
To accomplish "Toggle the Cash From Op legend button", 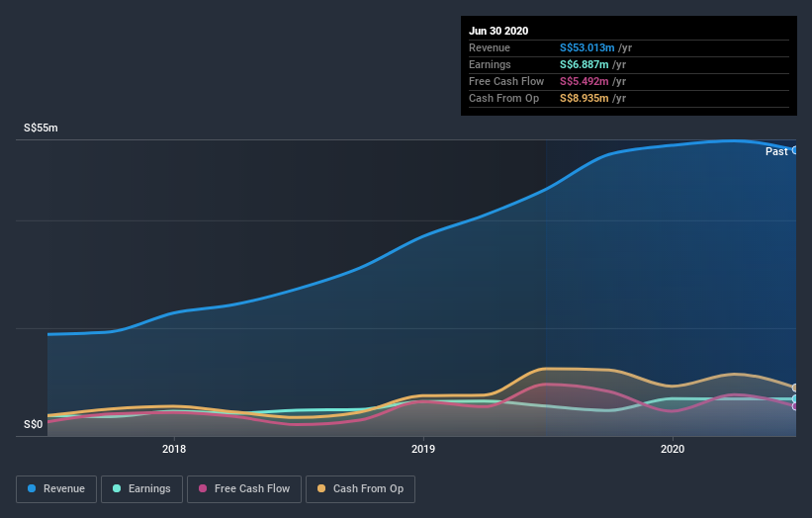I will [x=360, y=489].
